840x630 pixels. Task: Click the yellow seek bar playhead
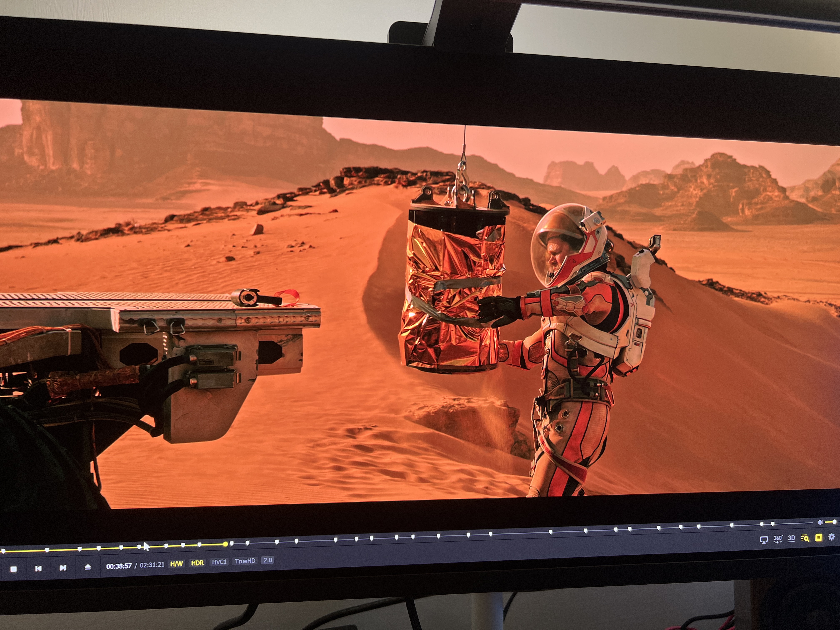(x=226, y=544)
